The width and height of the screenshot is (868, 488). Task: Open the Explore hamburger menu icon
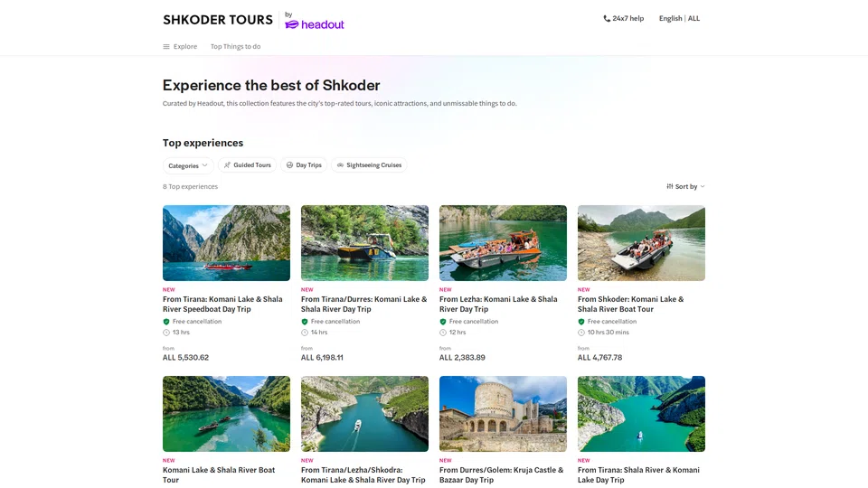(166, 46)
